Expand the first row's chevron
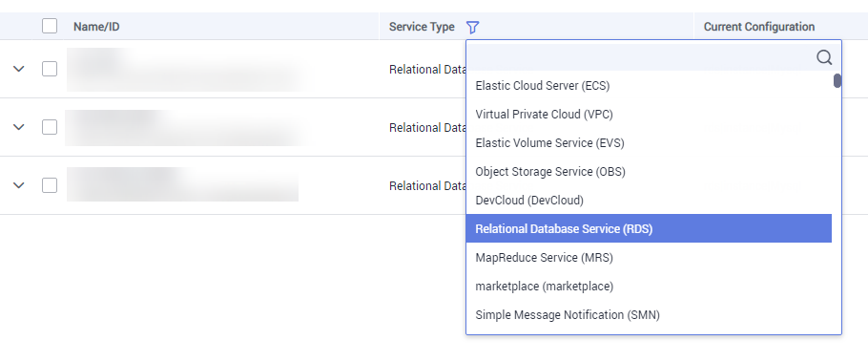This screenshot has width=868, height=362. click(x=19, y=69)
